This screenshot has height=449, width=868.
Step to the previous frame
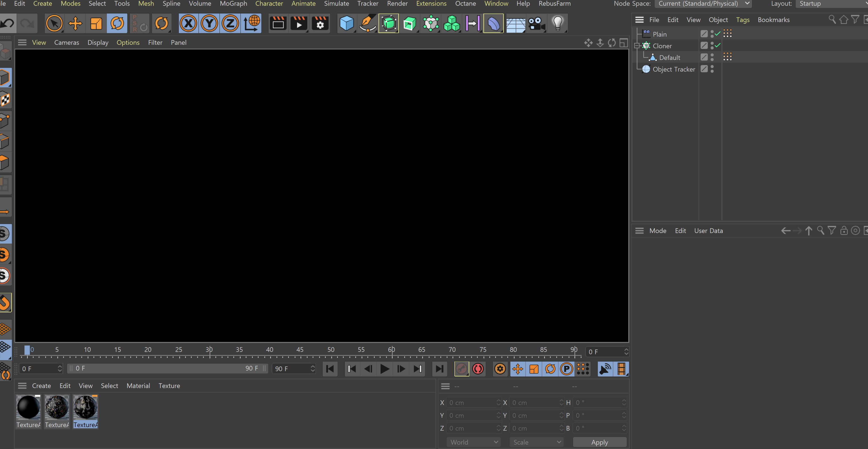[368, 369]
